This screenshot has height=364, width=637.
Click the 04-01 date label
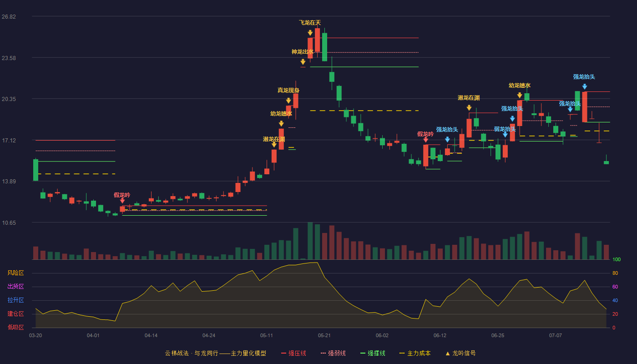point(93,335)
